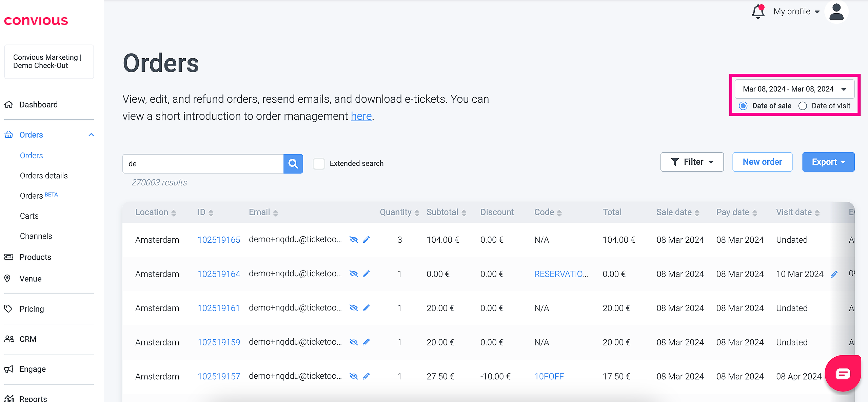Click the New order button
868x402 pixels.
762,162
